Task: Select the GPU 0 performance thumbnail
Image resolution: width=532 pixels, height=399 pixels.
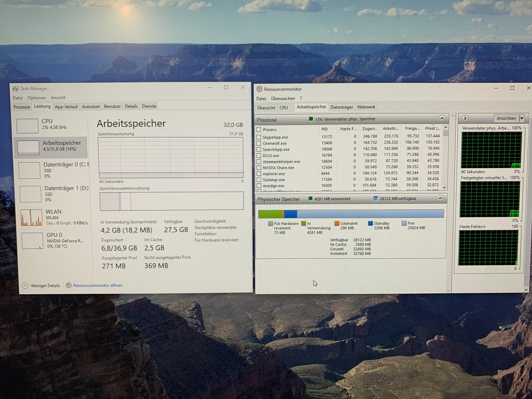Action: tap(32, 241)
